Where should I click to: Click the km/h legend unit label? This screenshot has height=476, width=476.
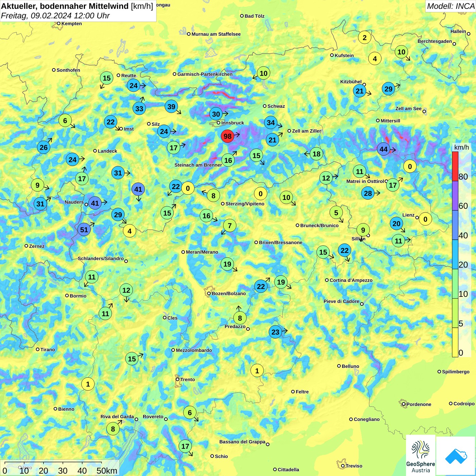[x=461, y=147]
